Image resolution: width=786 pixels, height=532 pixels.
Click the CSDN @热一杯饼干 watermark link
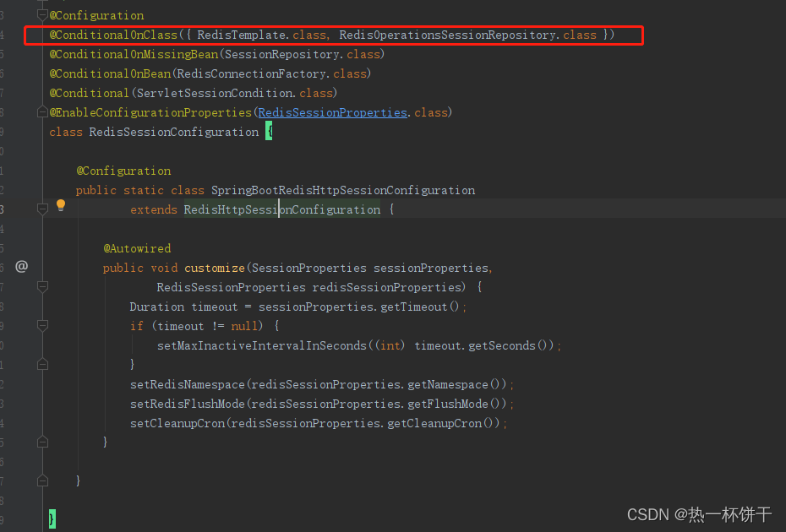coord(699,514)
